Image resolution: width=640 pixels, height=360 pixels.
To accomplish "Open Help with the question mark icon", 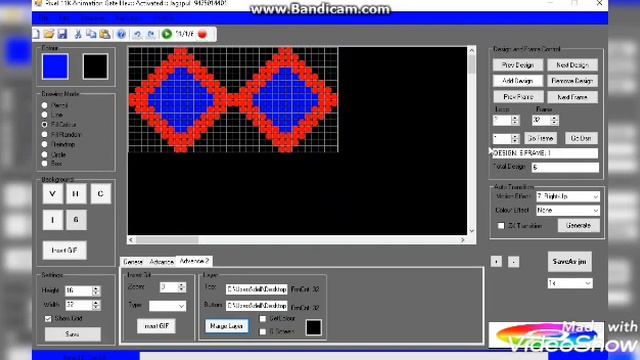I will (x=121, y=34).
